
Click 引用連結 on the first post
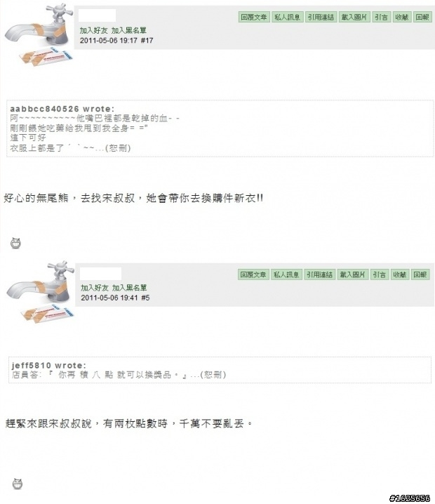point(321,17)
